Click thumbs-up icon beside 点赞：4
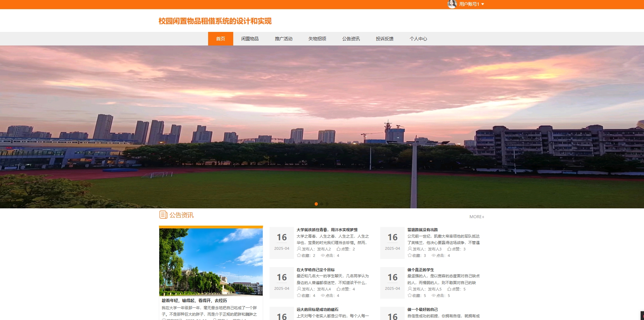This screenshot has width=644, height=320. (x=338, y=289)
